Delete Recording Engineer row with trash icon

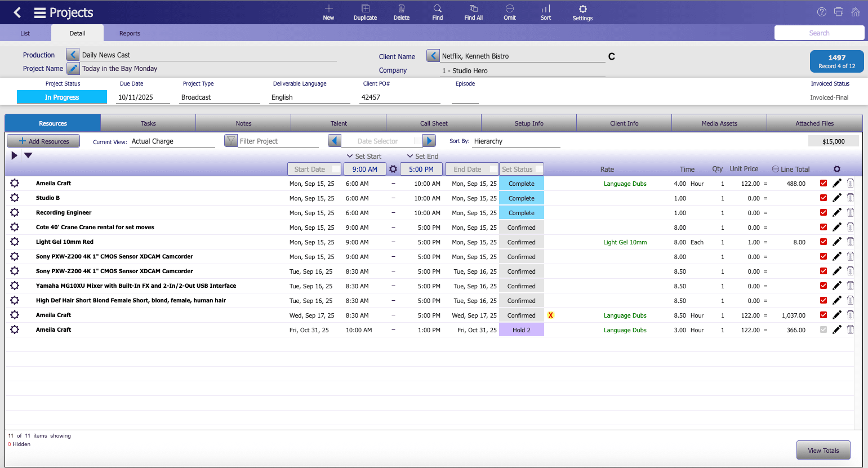pyautogui.click(x=851, y=212)
